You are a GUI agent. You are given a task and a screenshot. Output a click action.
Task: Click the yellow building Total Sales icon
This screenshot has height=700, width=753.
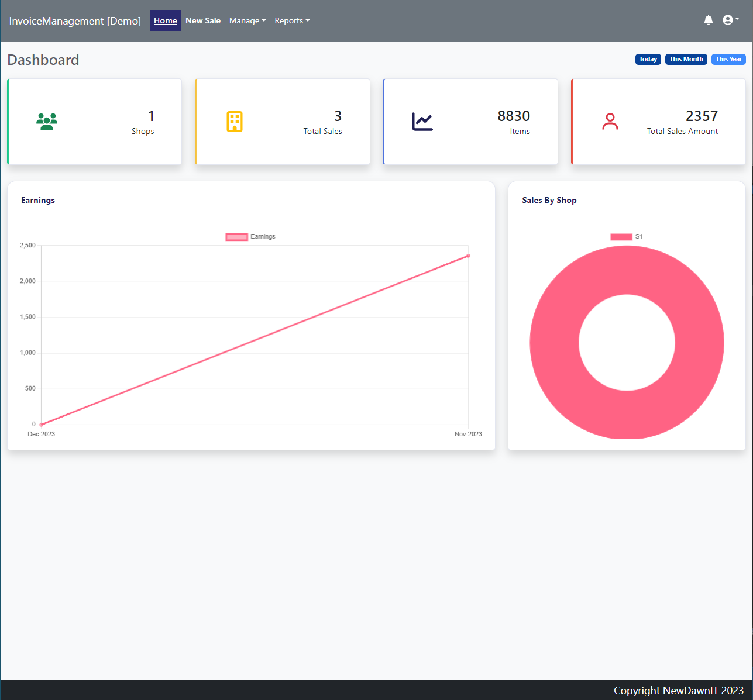[x=234, y=122]
